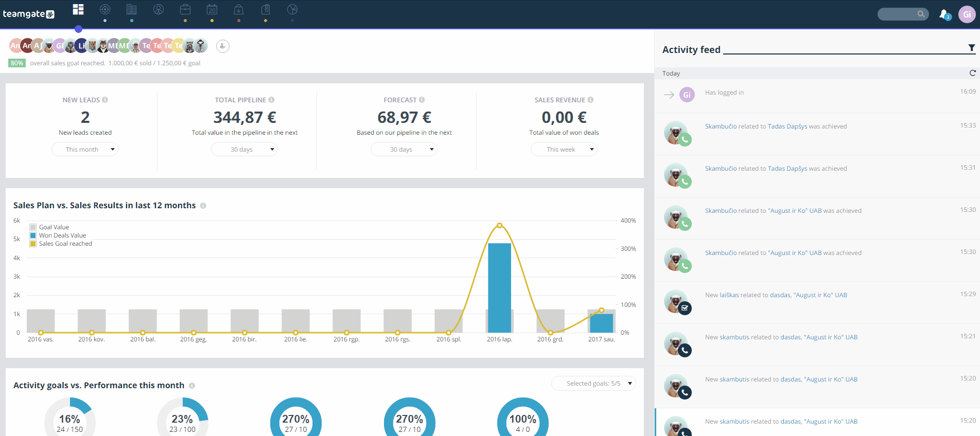Click the 100% 4/0 activity goal donut

pyautogui.click(x=523, y=417)
